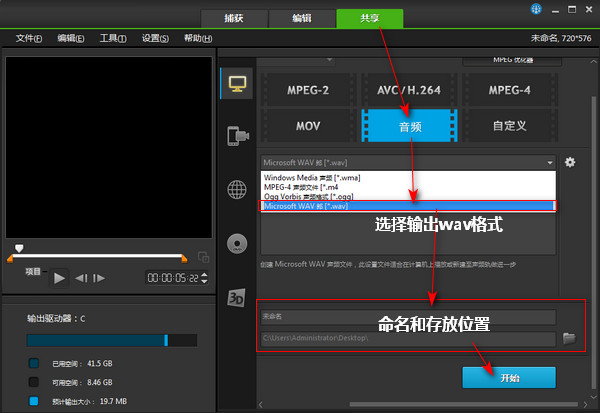This screenshot has width=600, height=413.
Task: Click the orange mark-out trim handle
Action: pos(184,259)
